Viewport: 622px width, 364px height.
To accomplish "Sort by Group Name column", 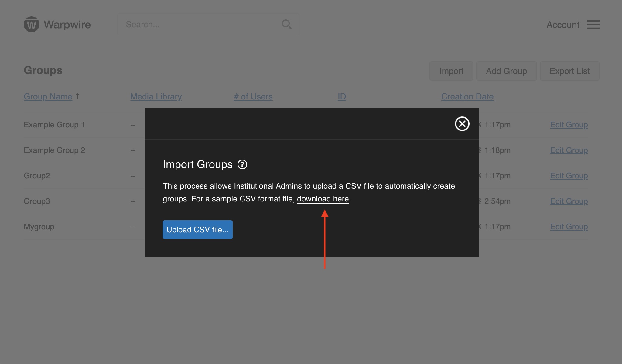I will [x=48, y=96].
